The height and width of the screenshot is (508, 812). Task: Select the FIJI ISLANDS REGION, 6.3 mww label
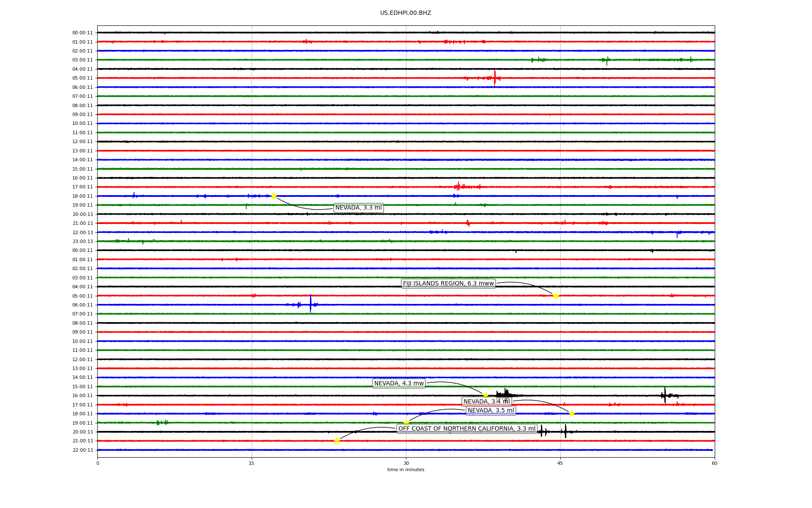[448, 284]
